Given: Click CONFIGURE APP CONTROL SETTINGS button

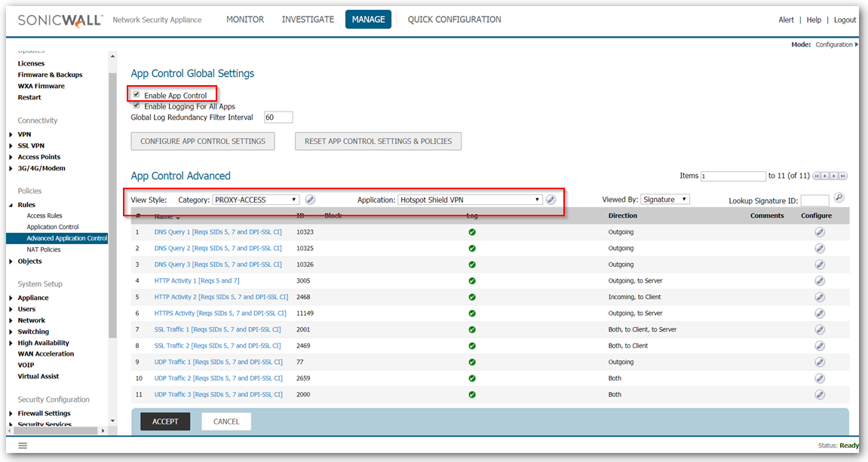Looking at the screenshot, I should [203, 141].
